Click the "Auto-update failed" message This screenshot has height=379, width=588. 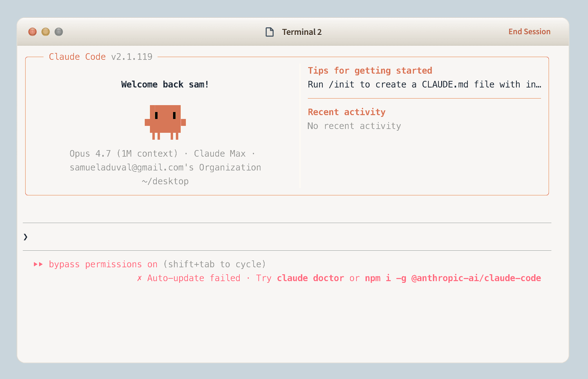(194, 278)
